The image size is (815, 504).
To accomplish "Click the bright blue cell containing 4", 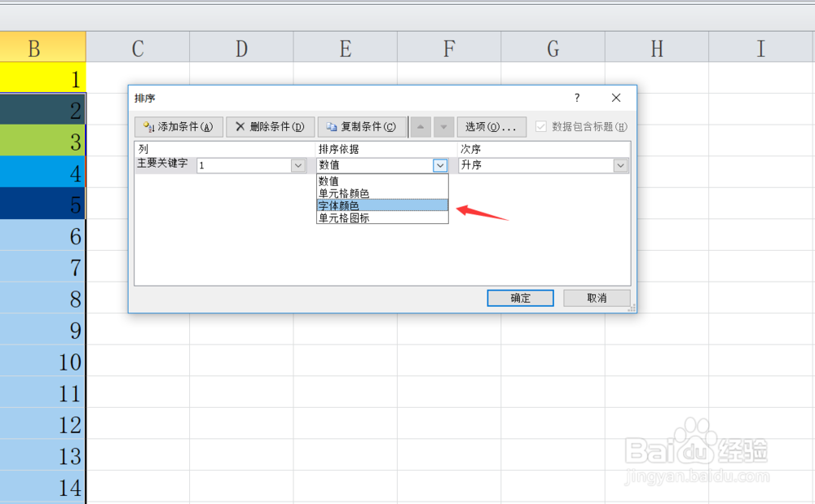I will 42,172.
